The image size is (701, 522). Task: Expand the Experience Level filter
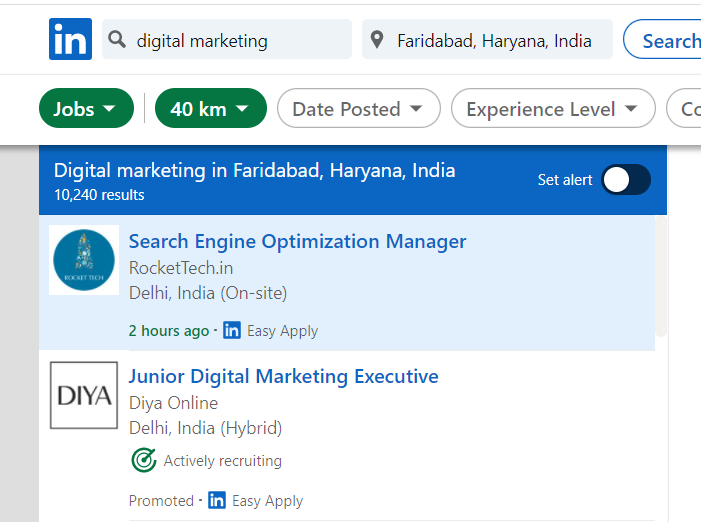(553, 108)
